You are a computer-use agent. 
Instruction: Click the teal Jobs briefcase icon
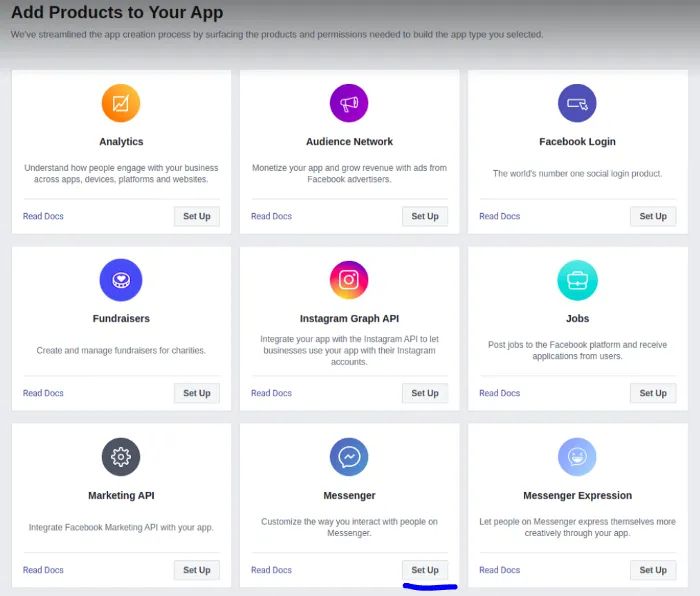tap(577, 280)
